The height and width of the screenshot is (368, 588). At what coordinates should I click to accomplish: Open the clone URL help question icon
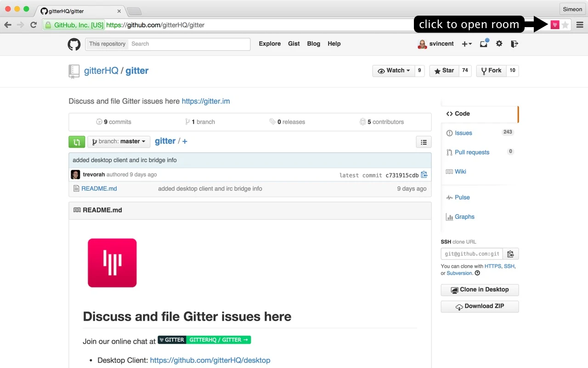[477, 273]
